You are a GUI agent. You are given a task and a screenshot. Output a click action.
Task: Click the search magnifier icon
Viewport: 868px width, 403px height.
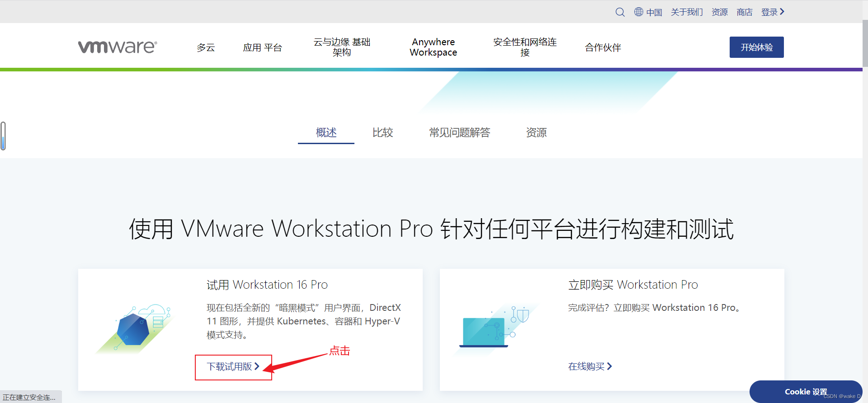coord(620,12)
